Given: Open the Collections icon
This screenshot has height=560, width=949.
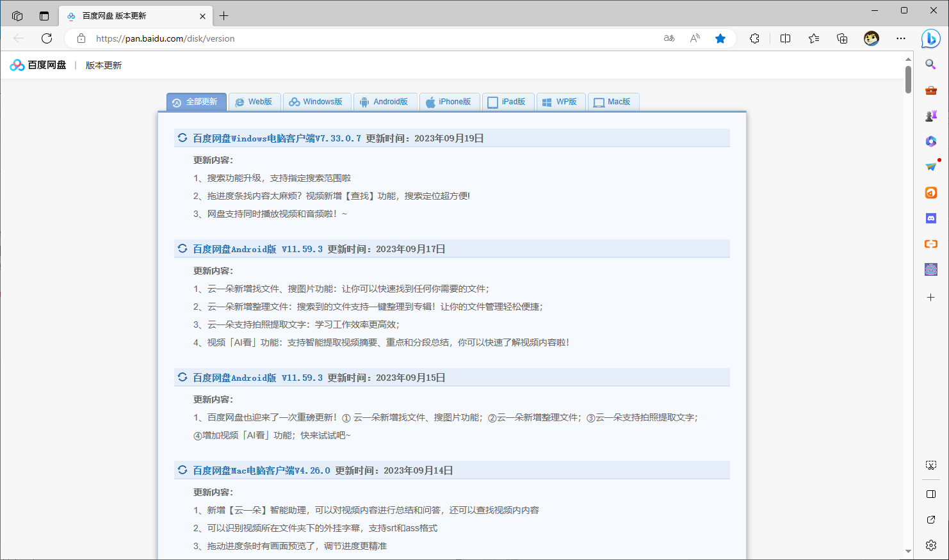Looking at the screenshot, I should [842, 38].
